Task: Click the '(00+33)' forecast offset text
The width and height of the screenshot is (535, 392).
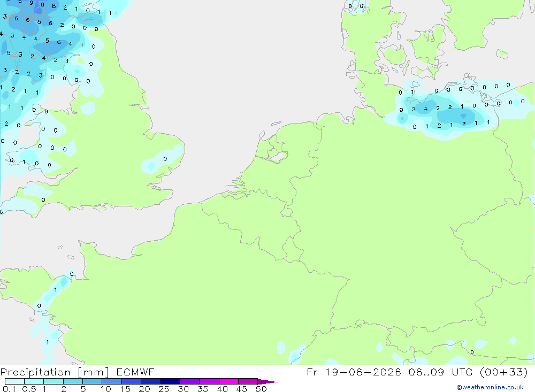Action: click(503, 372)
